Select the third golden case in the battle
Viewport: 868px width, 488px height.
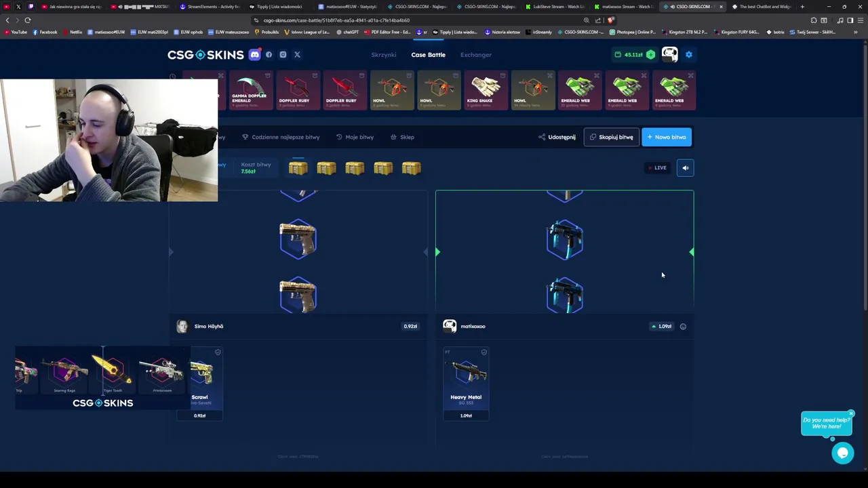click(x=355, y=168)
